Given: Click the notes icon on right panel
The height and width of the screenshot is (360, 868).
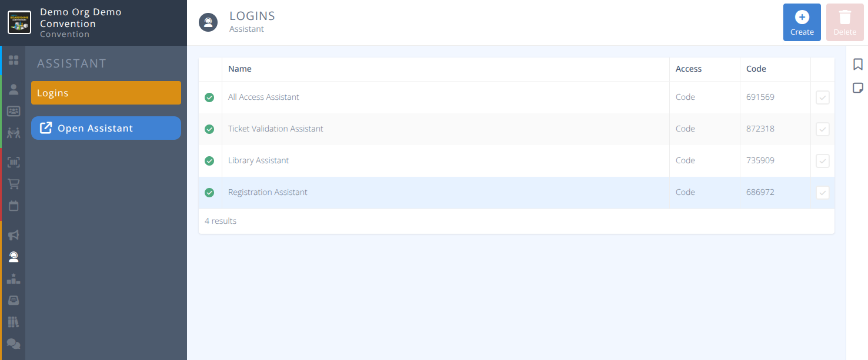Looking at the screenshot, I should 857,87.
